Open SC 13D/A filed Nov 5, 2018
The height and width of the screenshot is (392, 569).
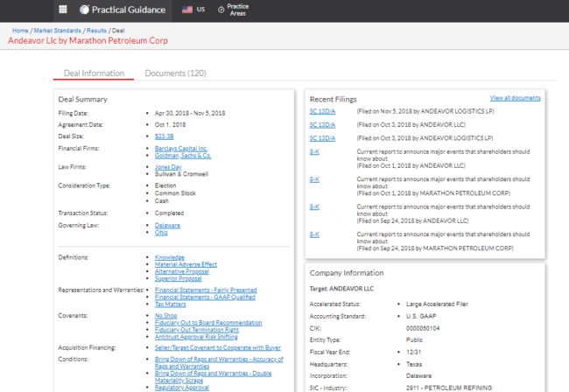(x=322, y=111)
